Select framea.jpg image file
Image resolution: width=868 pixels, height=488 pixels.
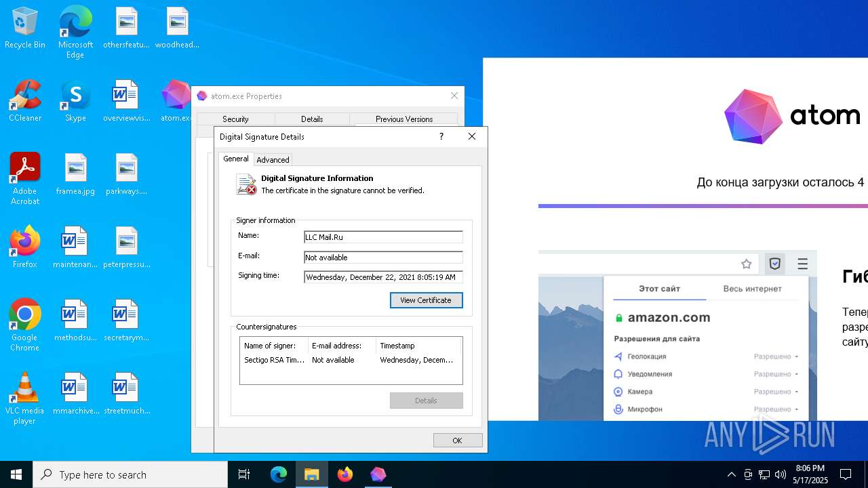point(75,174)
